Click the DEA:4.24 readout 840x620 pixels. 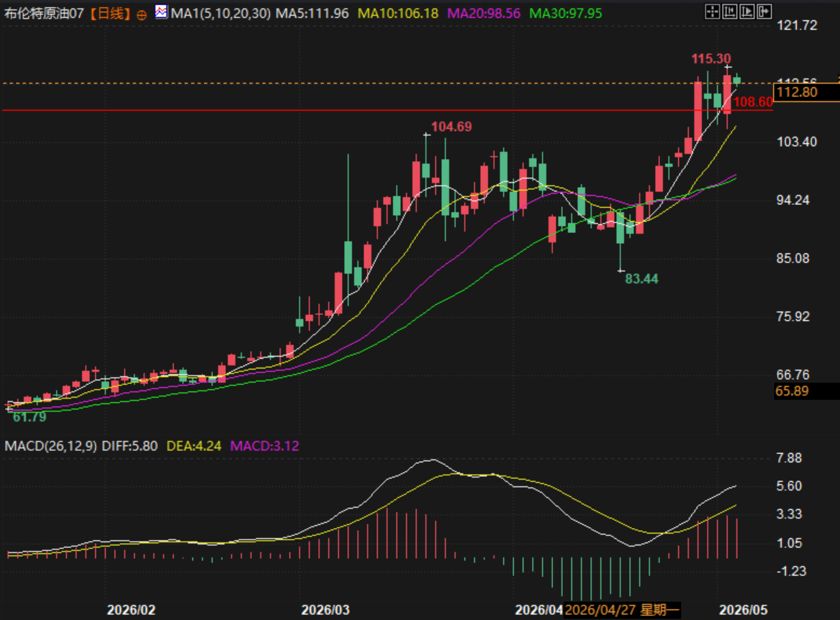pos(194,446)
